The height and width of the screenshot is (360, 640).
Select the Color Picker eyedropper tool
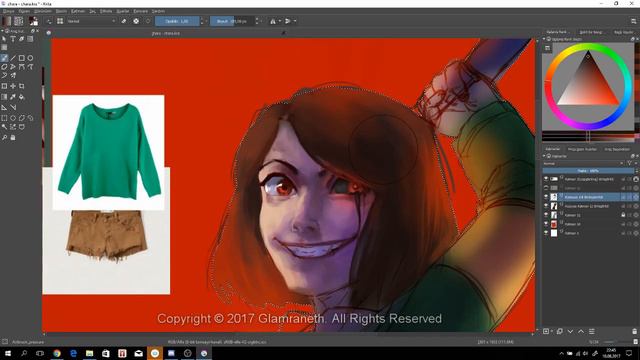(13, 97)
